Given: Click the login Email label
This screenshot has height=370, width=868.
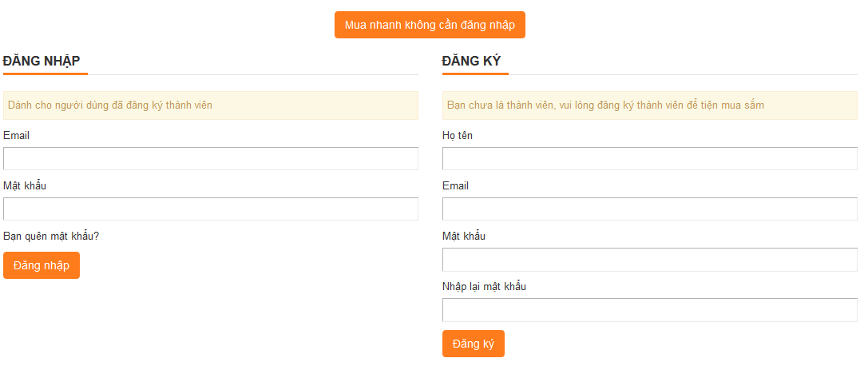Looking at the screenshot, I should (16, 135).
